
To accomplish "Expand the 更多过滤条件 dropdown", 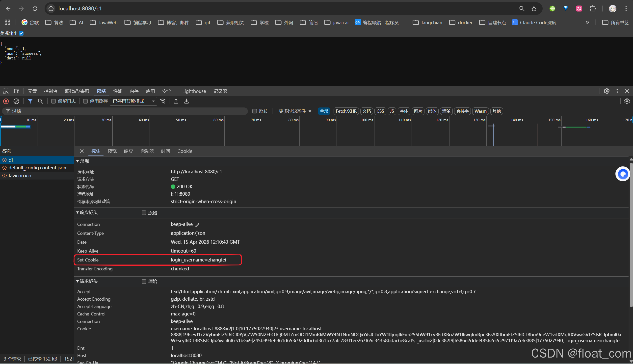I will (295, 111).
